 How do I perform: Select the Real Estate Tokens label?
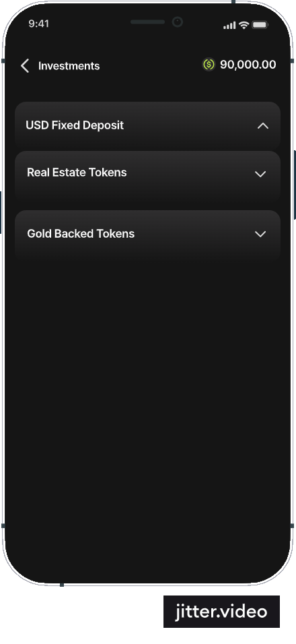77,172
